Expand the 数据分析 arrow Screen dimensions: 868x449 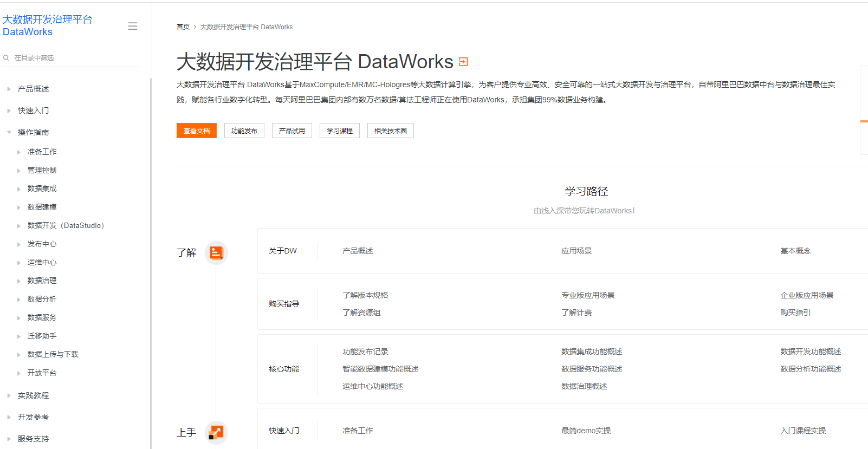(18, 300)
